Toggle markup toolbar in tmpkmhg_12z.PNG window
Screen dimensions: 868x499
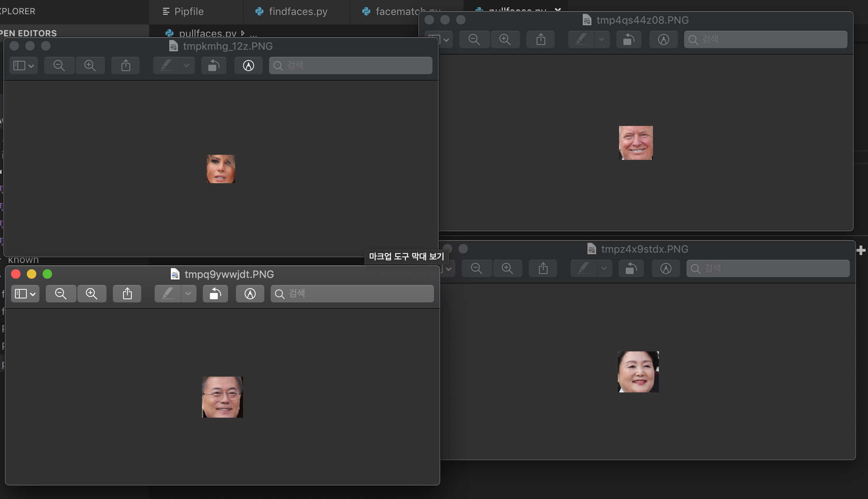click(248, 66)
